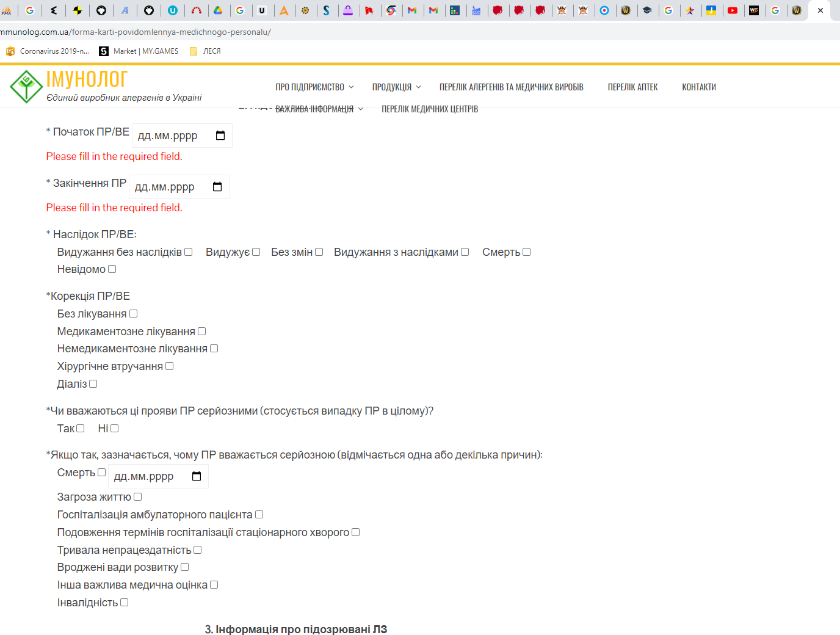Viewport: 840px width, 635px height.
Task: Open the Перелік медичних центрів link
Action: tap(429, 109)
